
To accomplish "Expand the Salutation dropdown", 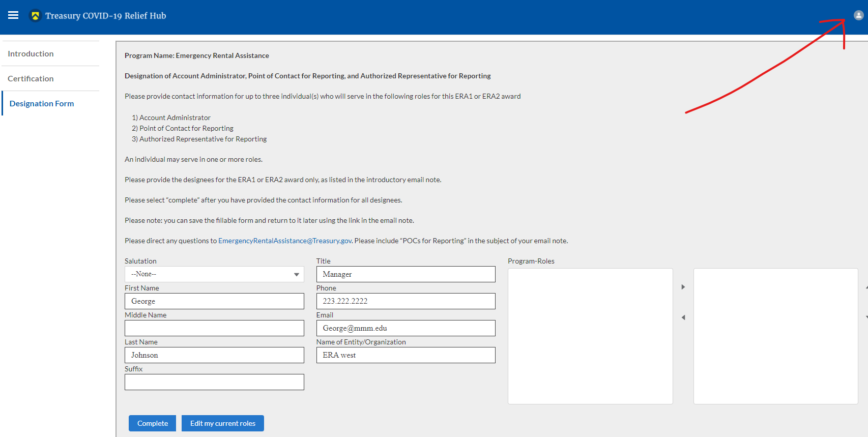I will pos(214,274).
